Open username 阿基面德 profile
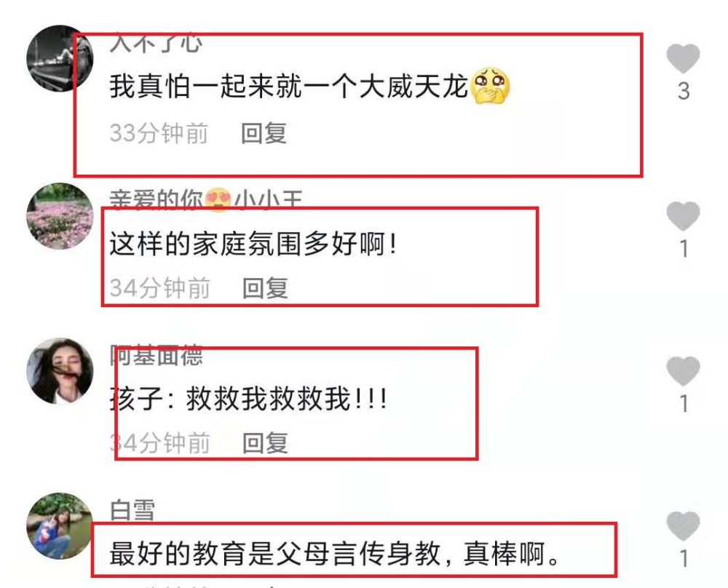 pyautogui.click(x=157, y=355)
